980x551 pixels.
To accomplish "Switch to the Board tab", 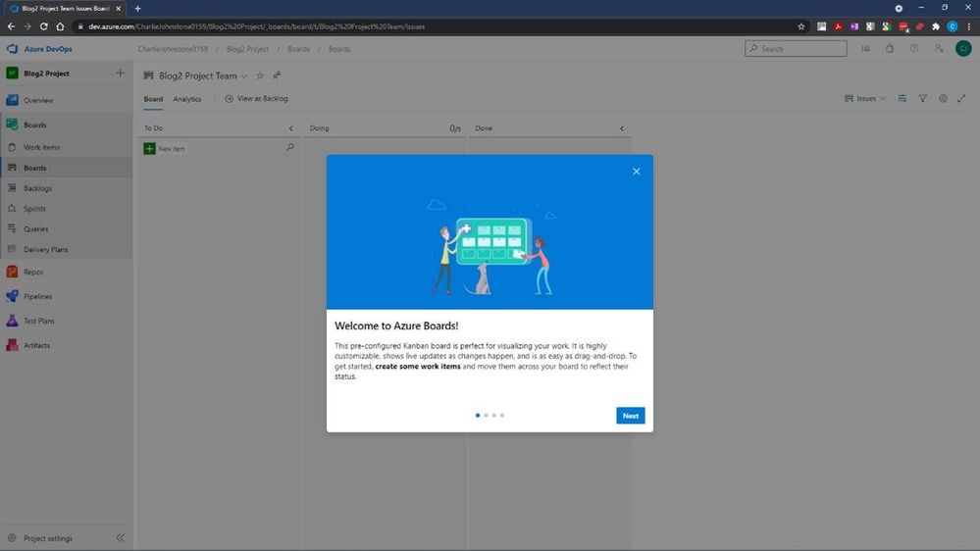I will tap(153, 99).
